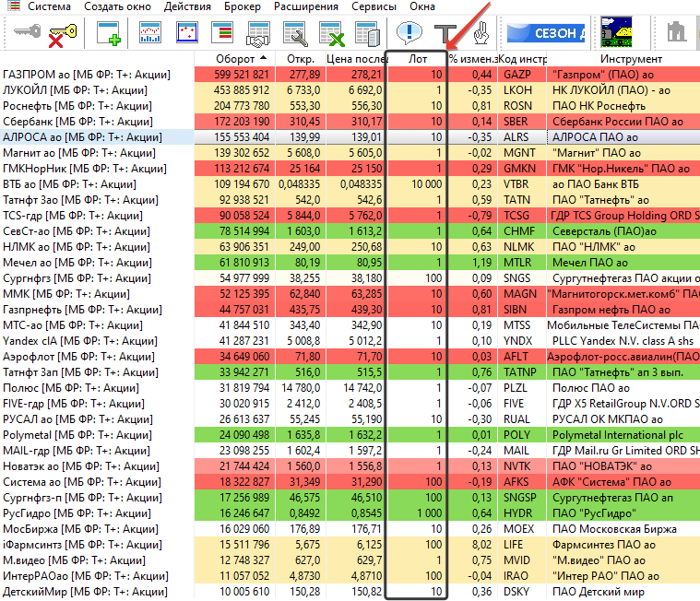The image size is (700, 601).
Task: Click the key icon with red cross
Action: [63, 34]
